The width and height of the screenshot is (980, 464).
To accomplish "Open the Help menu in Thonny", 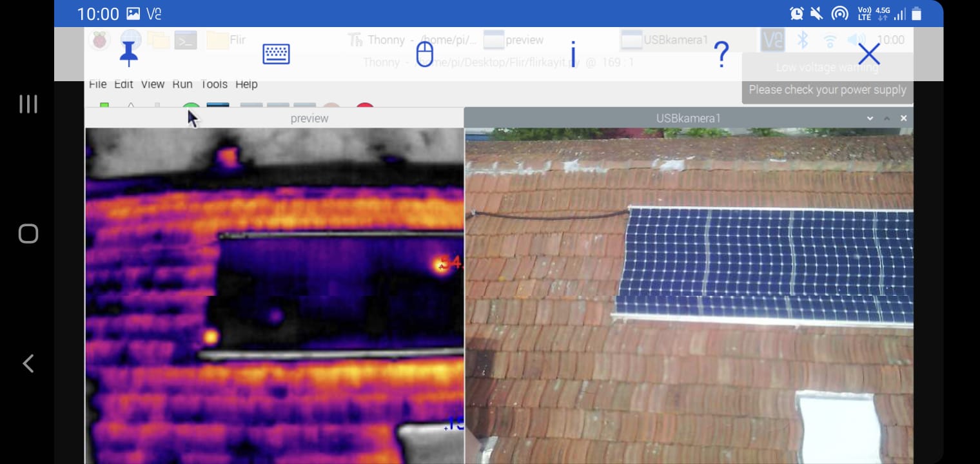I will pyautogui.click(x=246, y=84).
